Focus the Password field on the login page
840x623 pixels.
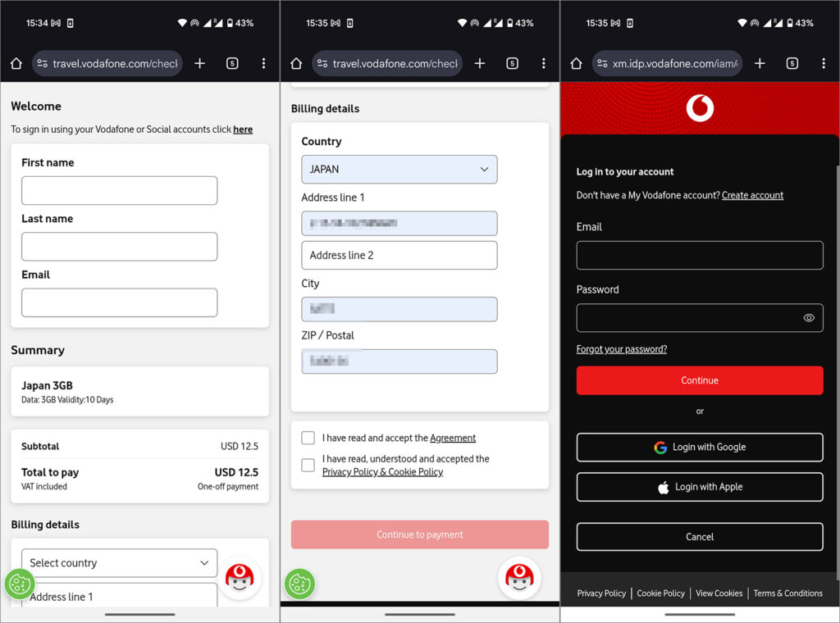tap(700, 318)
